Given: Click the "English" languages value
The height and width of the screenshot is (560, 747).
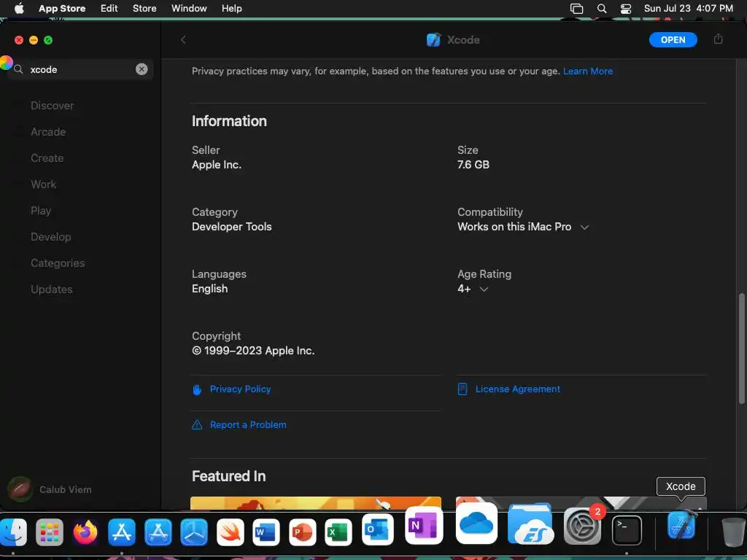Looking at the screenshot, I should pos(209,289).
